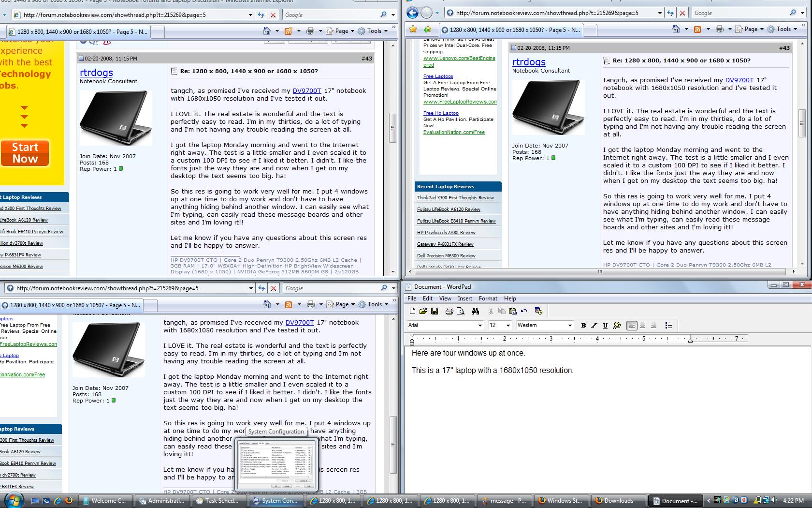Click the Start Now button in the orange ad
This screenshot has height=508, width=812.
[25, 153]
